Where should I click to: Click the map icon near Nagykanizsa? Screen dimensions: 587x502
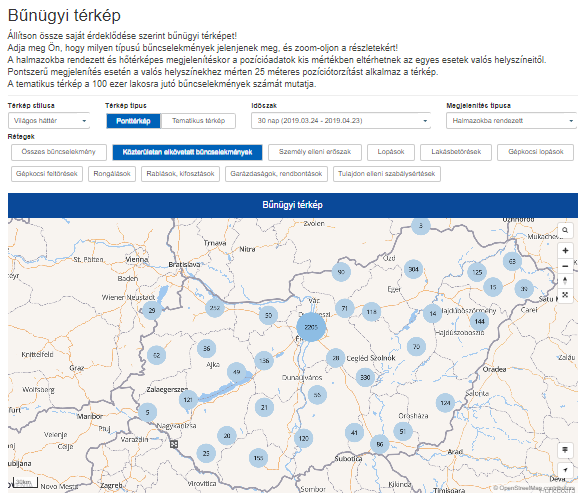174,444
